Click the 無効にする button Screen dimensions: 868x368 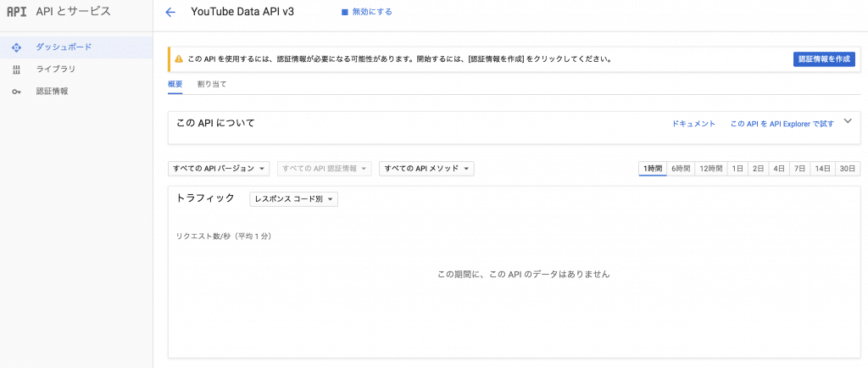click(367, 12)
